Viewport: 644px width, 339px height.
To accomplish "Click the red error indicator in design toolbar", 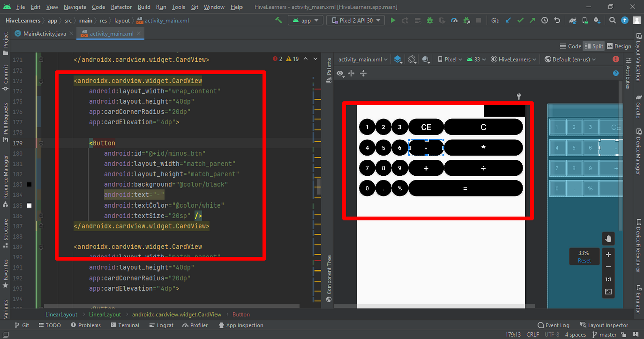I will click(616, 59).
